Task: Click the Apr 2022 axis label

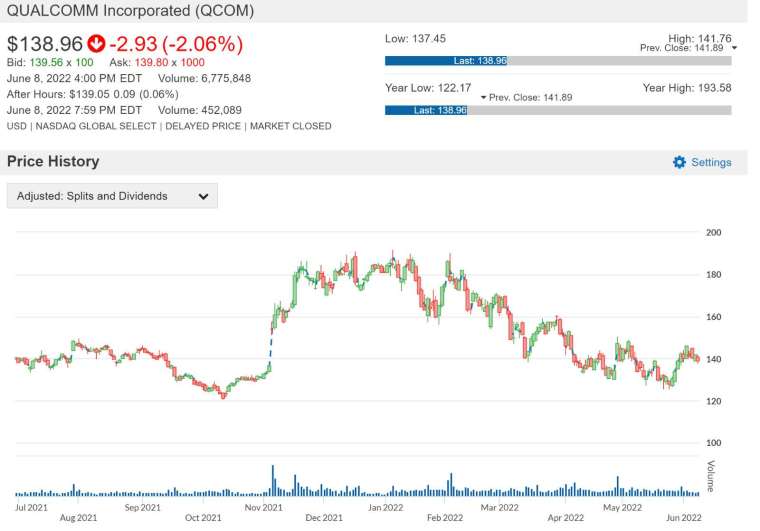Action: (x=566, y=517)
